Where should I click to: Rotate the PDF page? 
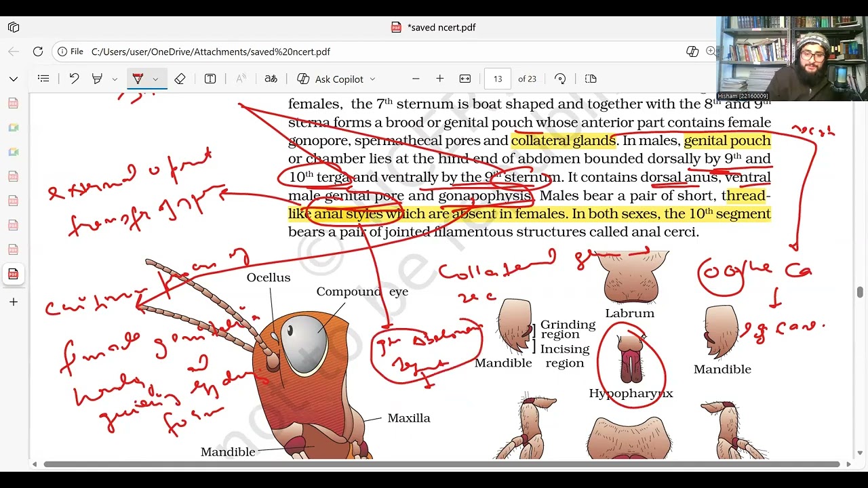pyautogui.click(x=560, y=79)
